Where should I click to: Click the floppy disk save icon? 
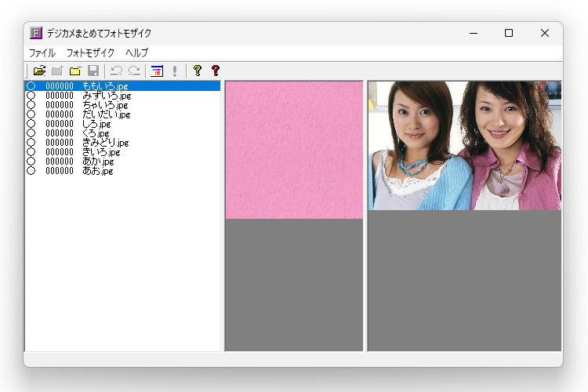pos(93,71)
